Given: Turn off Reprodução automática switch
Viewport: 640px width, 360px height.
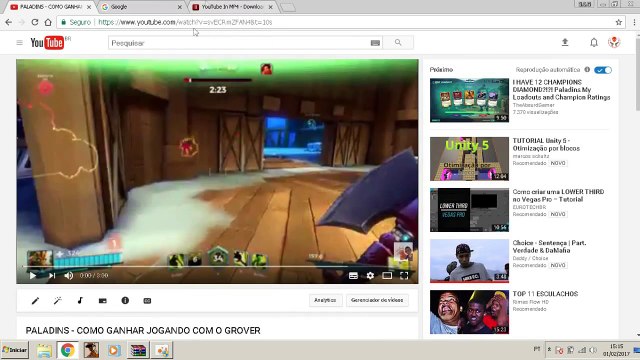Looking at the screenshot, I should [x=603, y=70].
